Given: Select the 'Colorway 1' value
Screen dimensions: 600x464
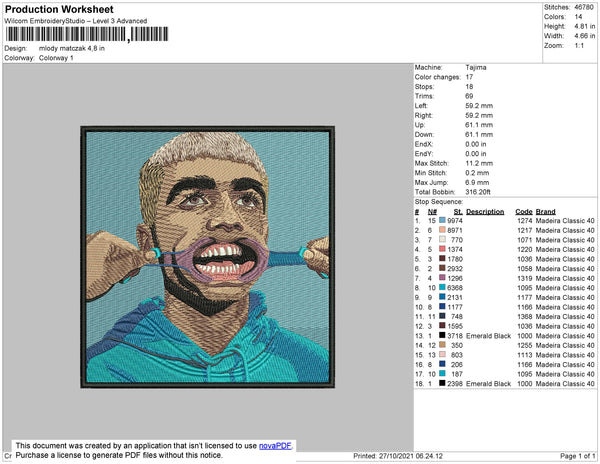Looking at the screenshot, I should [56, 58].
